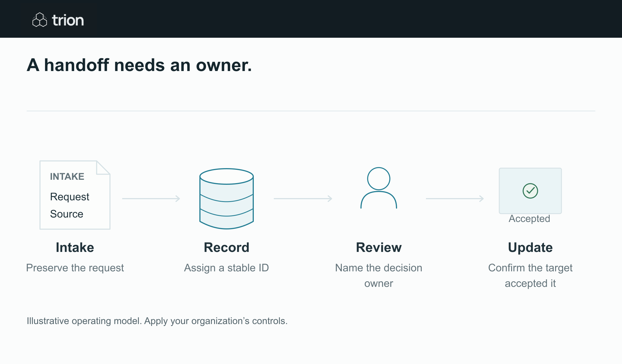Click the 'Source' line in the document

point(67,214)
